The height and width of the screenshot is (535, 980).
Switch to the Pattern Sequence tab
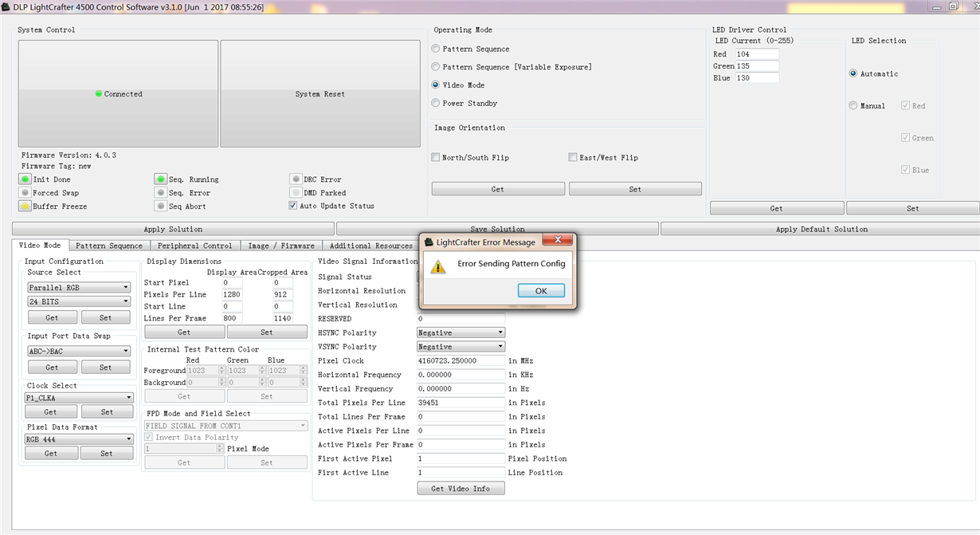point(109,246)
